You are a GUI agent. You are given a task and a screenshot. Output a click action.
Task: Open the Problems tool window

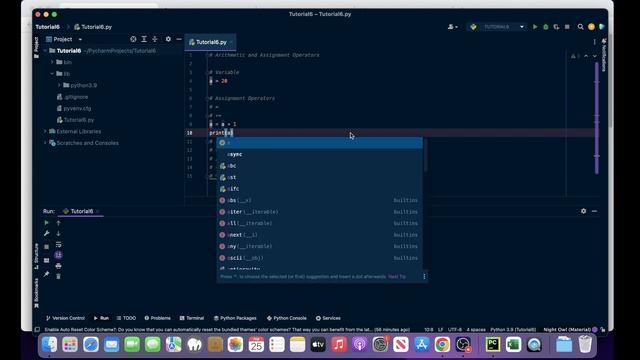[158, 318]
